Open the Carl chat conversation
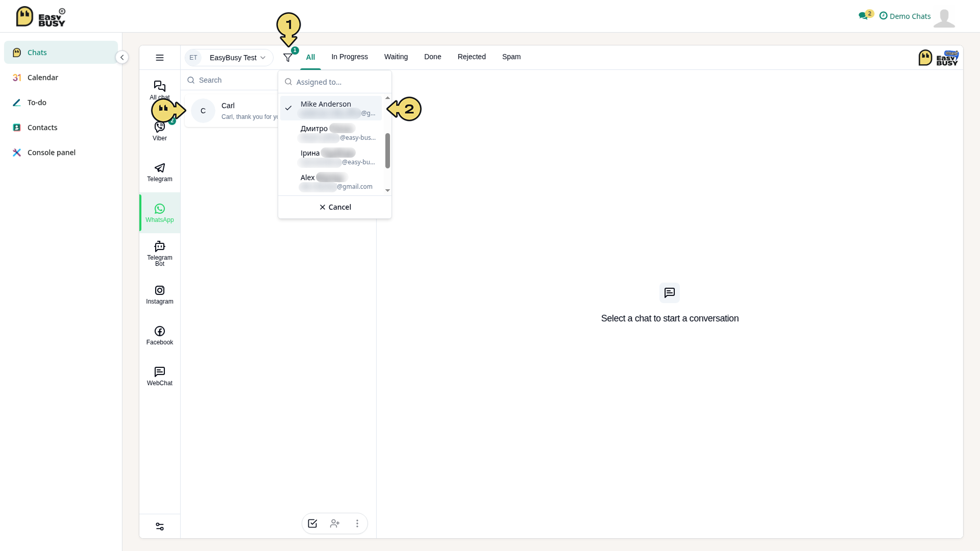 pos(232,111)
